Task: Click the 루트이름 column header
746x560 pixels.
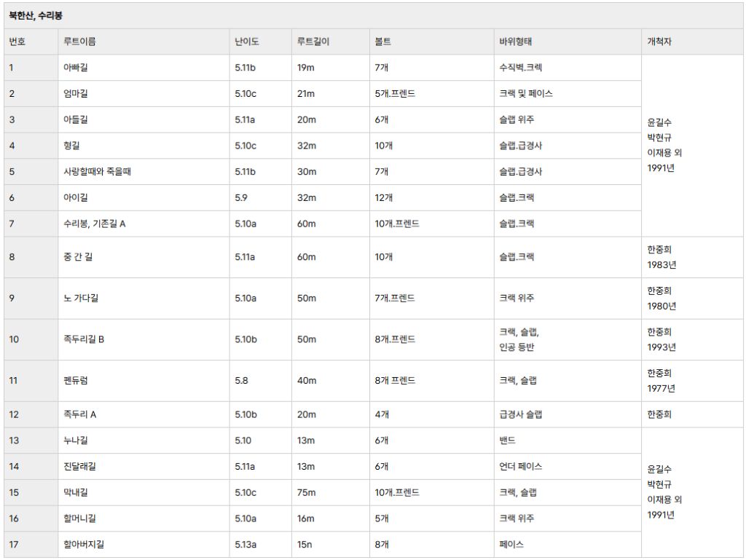Action: [79, 42]
